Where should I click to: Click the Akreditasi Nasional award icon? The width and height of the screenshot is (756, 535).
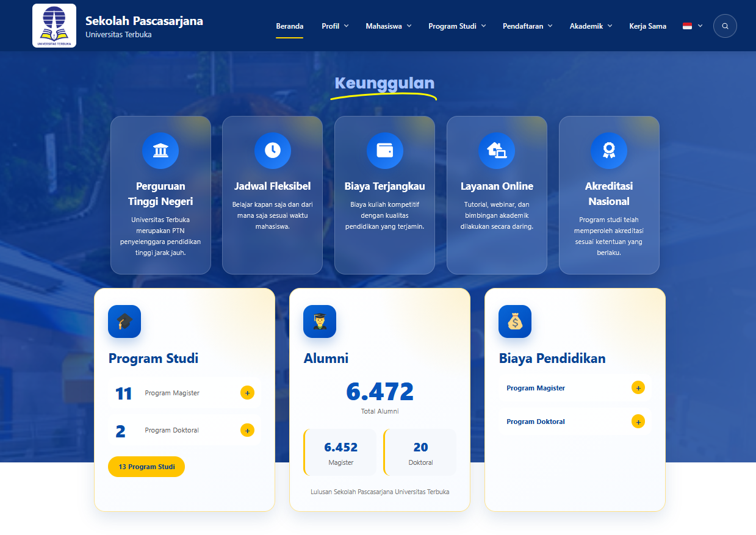point(609,151)
